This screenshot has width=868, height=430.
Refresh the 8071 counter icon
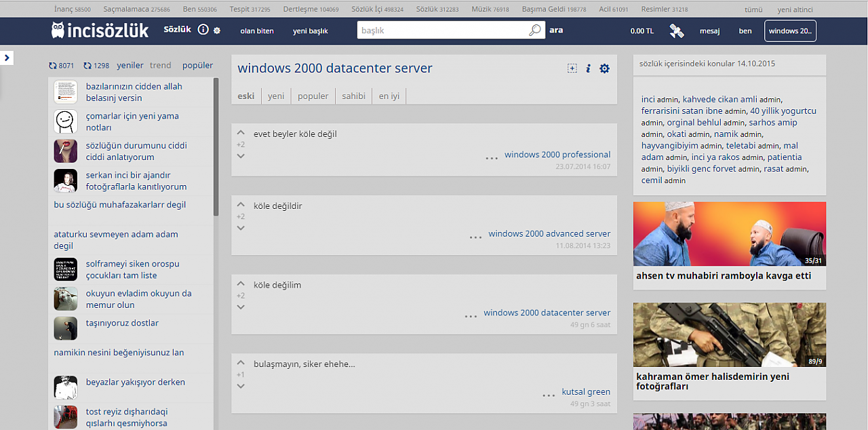point(53,66)
